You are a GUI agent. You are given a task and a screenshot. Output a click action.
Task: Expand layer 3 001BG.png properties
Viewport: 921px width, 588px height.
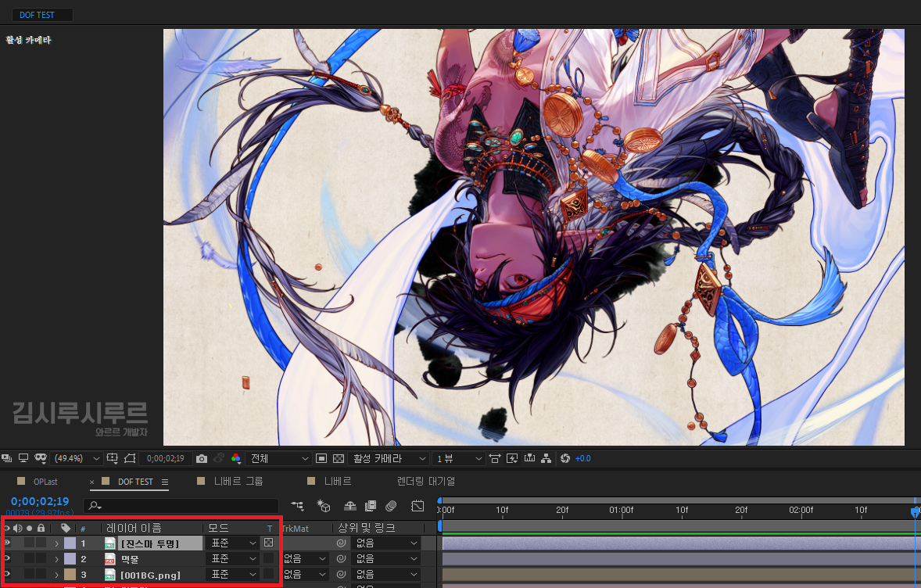[56, 575]
